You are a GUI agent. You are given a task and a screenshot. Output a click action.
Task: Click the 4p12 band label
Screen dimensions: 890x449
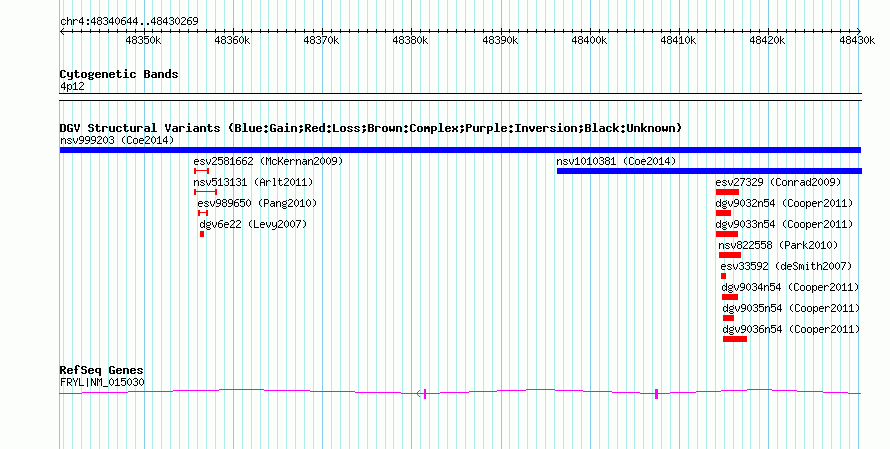click(72, 87)
